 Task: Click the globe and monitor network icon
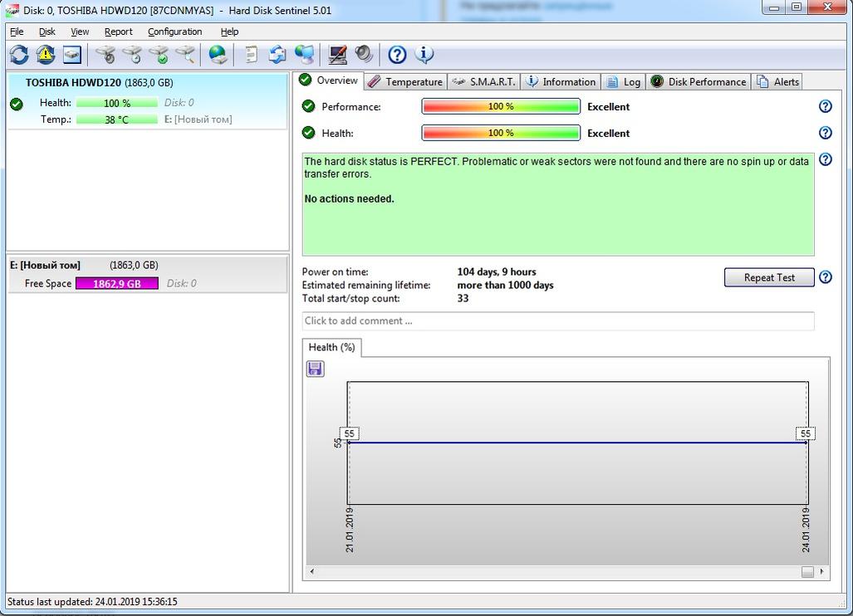pos(304,54)
